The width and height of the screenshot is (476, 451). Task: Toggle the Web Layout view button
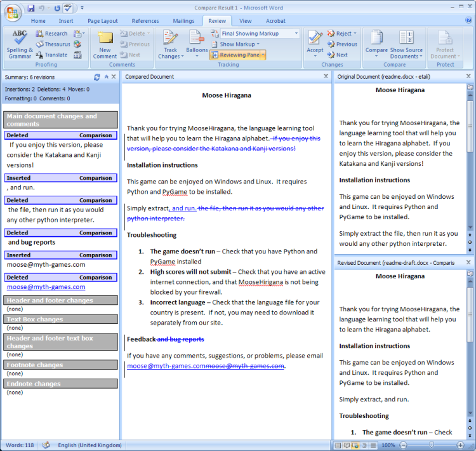tap(355, 445)
